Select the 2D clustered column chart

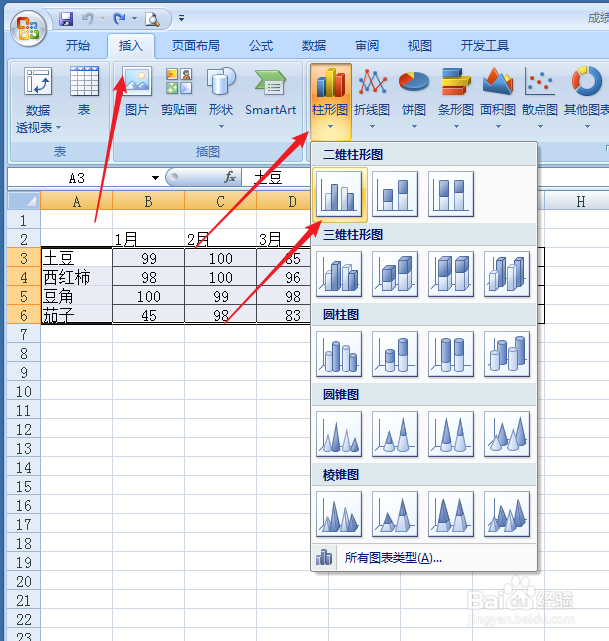[x=339, y=194]
